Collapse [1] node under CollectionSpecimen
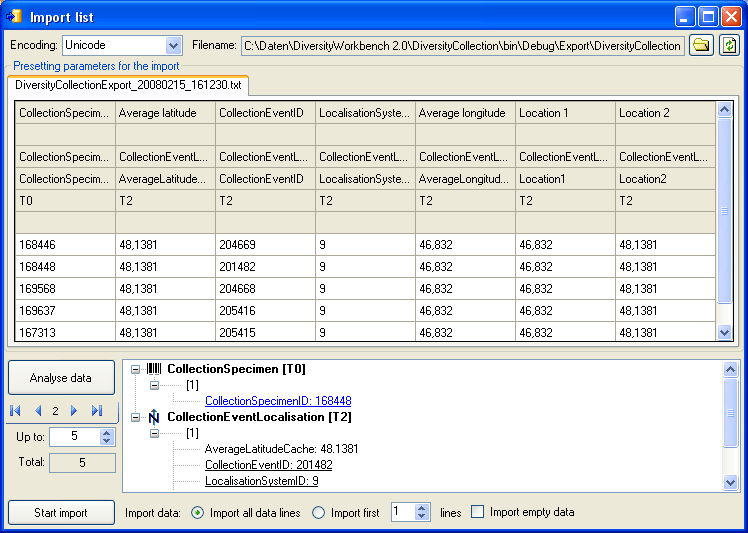The height and width of the screenshot is (533, 748). point(154,385)
